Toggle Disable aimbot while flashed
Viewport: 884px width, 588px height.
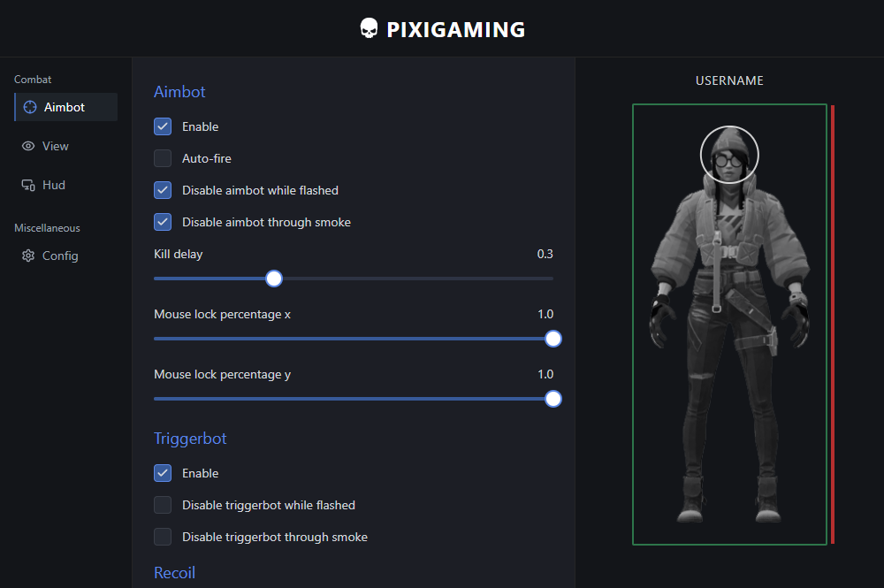point(163,190)
